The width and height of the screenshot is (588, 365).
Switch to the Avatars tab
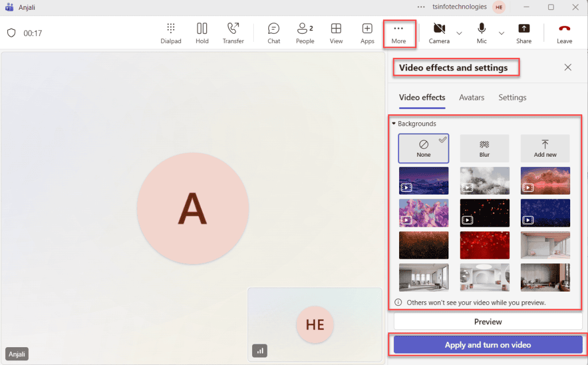471,98
